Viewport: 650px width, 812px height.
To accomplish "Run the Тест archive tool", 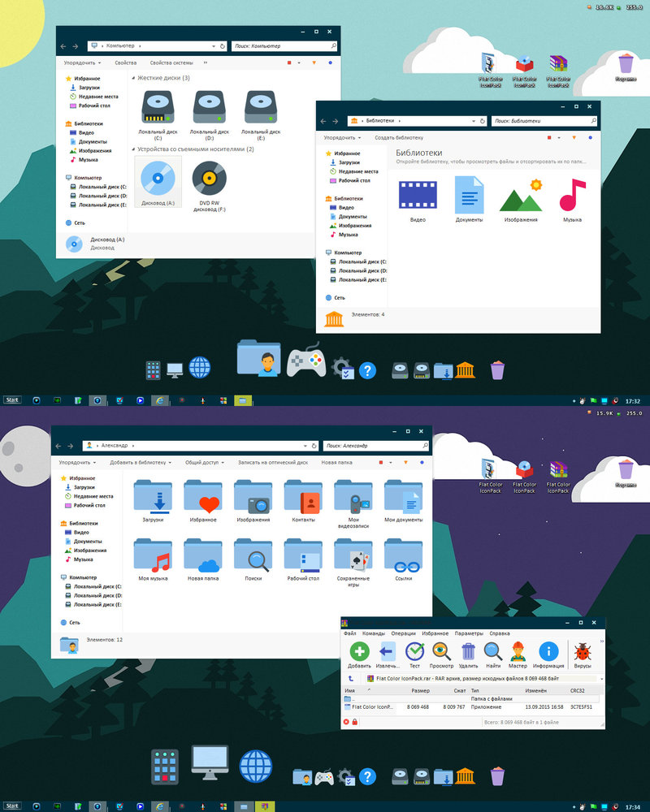I will tap(414, 650).
